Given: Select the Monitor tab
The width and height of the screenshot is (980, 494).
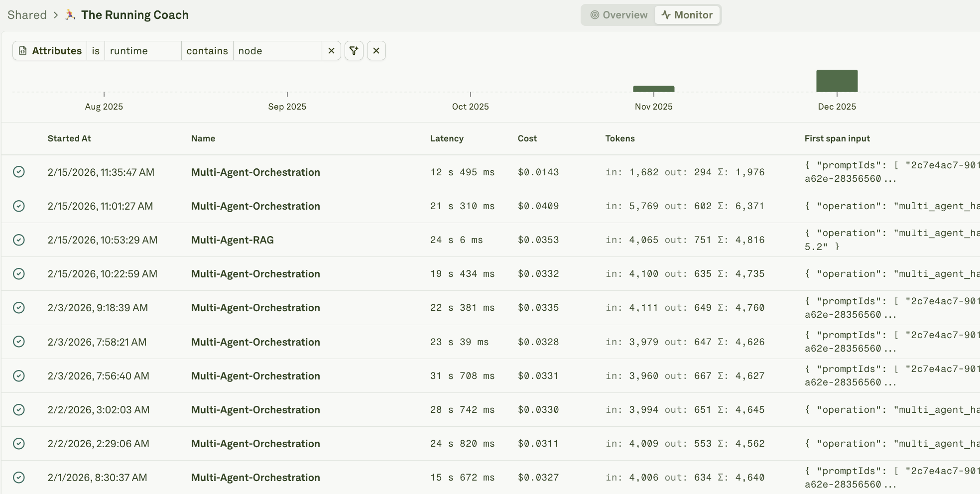Looking at the screenshot, I should pos(687,15).
